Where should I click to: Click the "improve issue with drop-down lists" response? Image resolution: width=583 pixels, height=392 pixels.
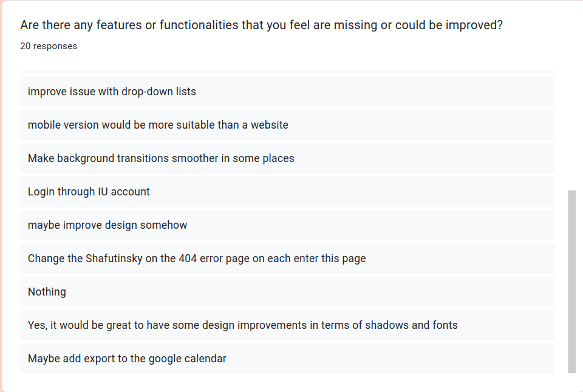click(112, 92)
